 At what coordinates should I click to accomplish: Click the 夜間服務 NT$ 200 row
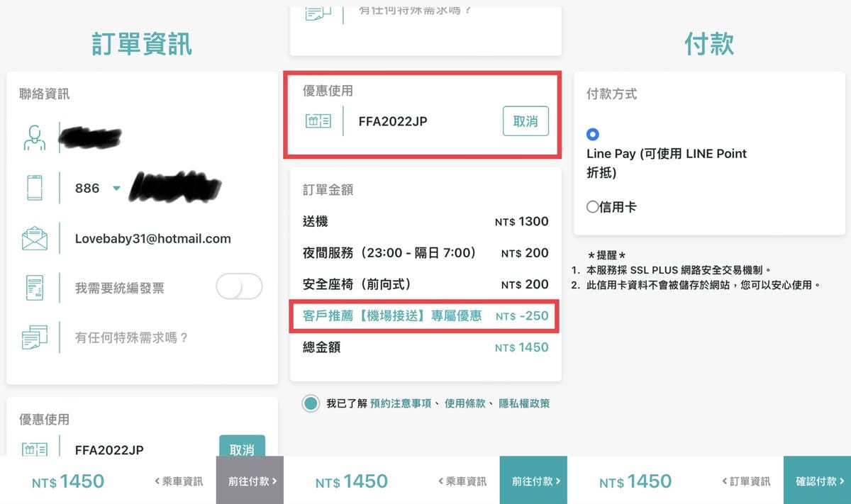coord(425,252)
